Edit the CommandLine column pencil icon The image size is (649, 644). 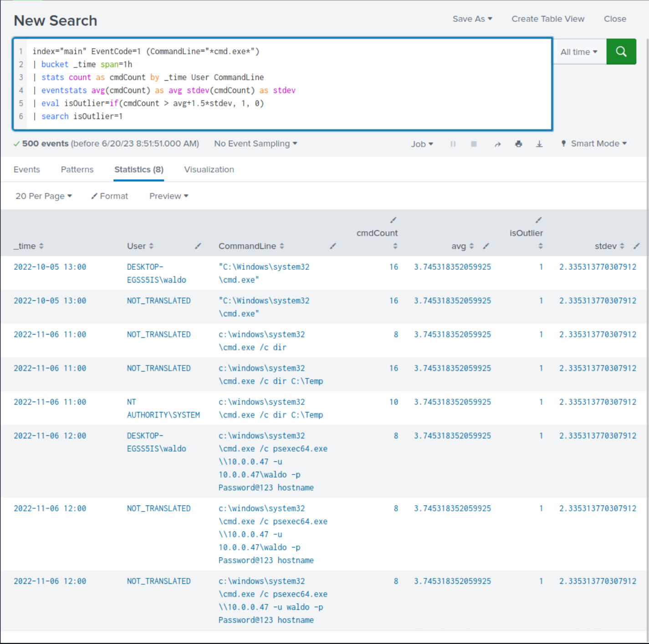coord(333,246)
